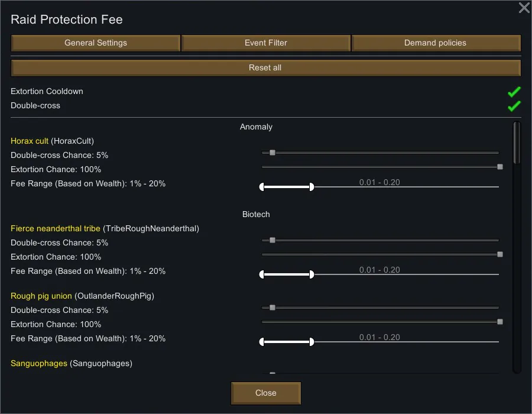Click the Fierce neanderthal tribe fee range maximum handle
The image size is (532, 414).
pos(312,274)
